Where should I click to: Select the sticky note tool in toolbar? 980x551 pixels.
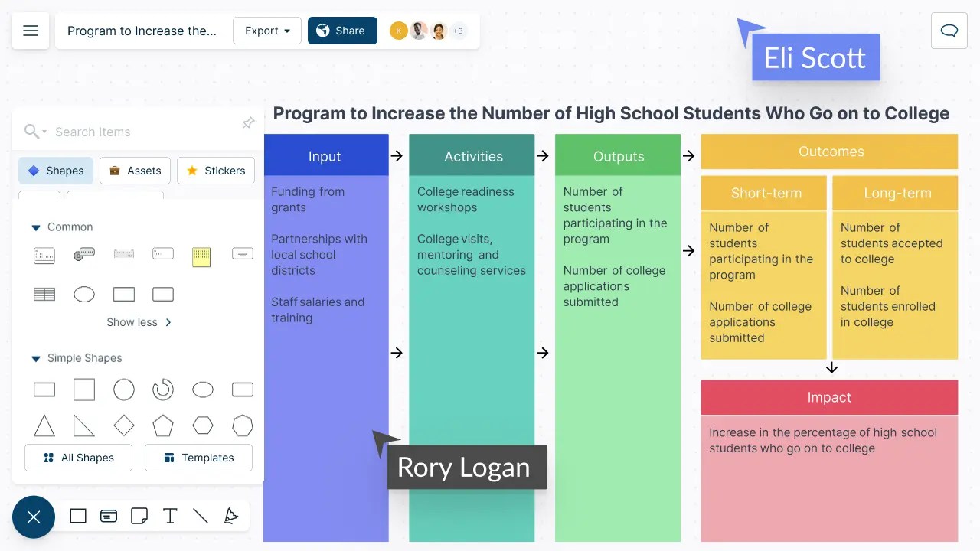[139, 517]
